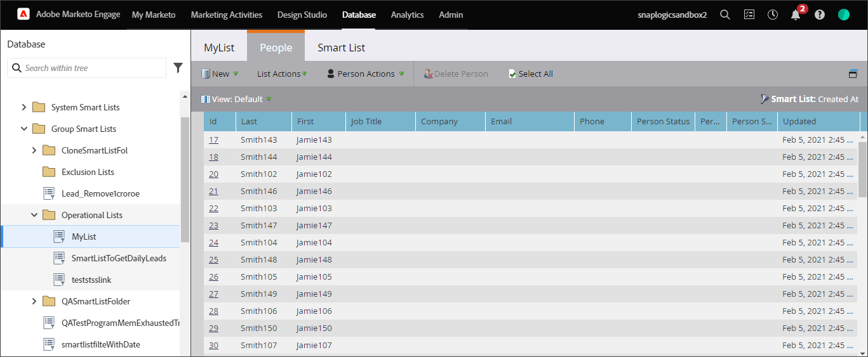Open person Id 20 link
868x357 pixels.
(x=213, y=174)
